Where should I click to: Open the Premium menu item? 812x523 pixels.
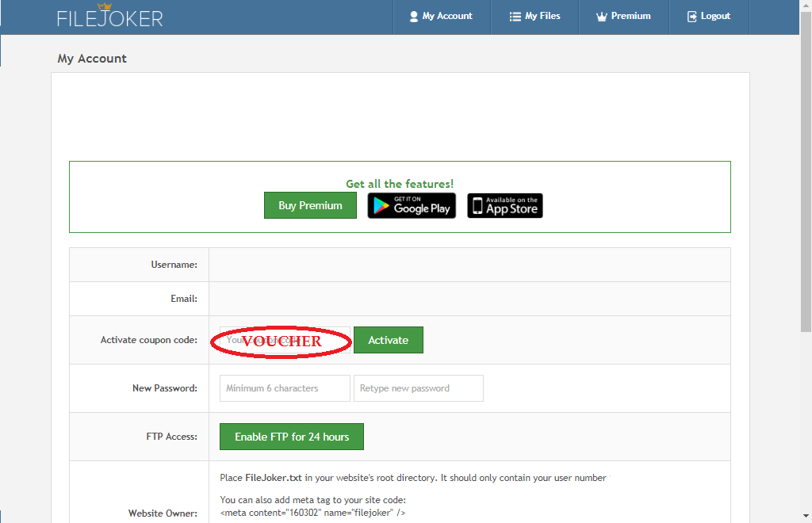630,17
